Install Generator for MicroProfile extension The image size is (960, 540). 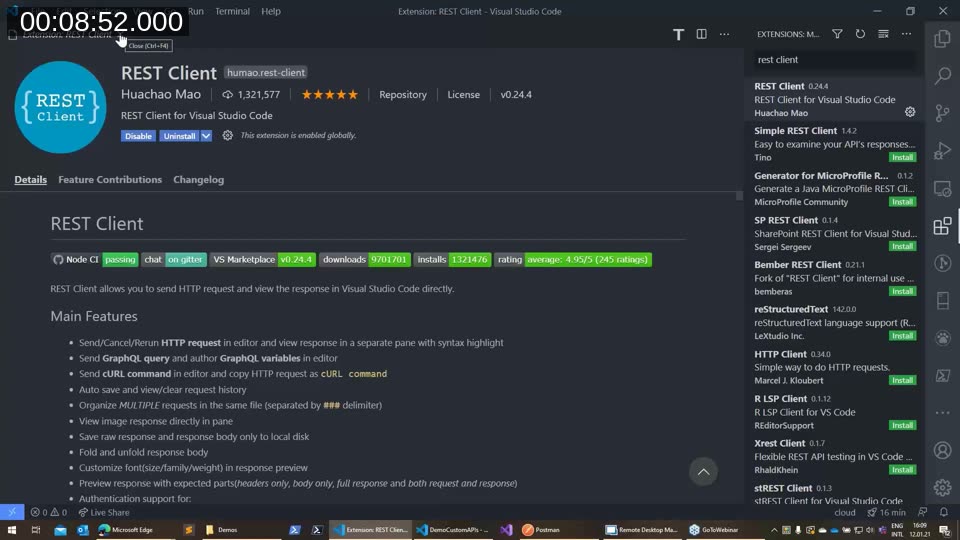pyautogui.click(x=902, y=202)
